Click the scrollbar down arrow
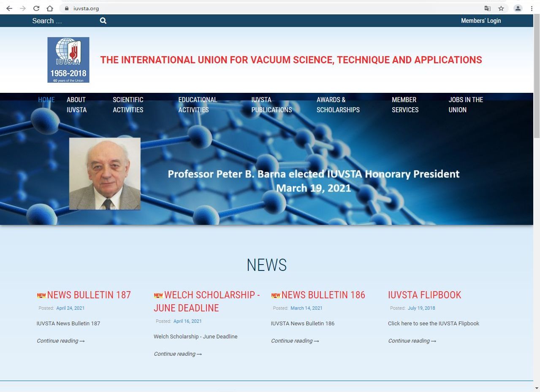Screen dimensions: 540x392 [x=537, y=388]
